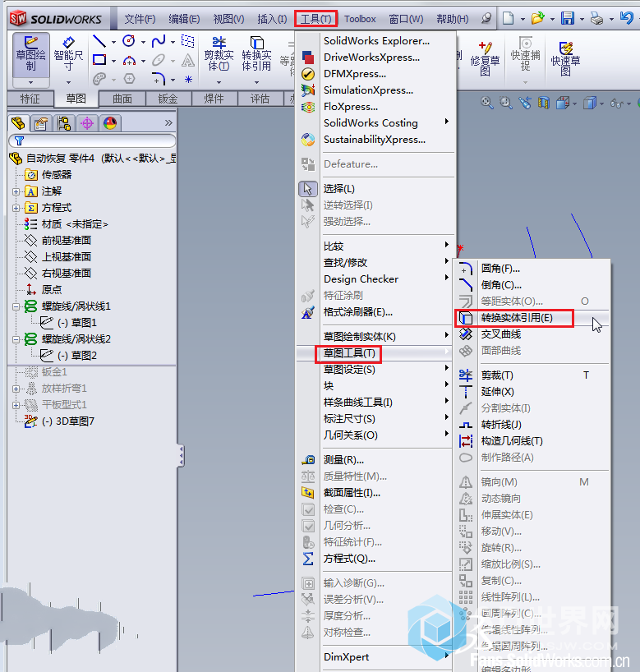640x672 pixels.
Task: Click the Rapid Sketch (快速草图) icon
Action: (565, 59)
